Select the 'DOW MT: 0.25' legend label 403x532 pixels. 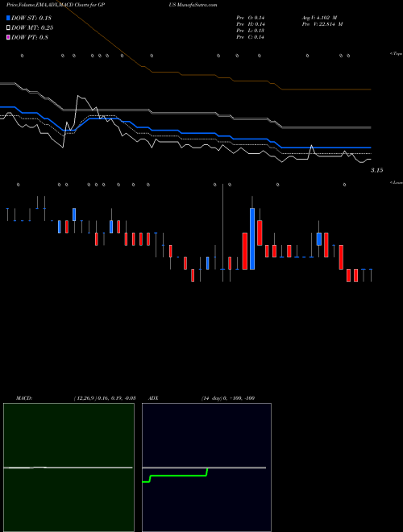[x=32, y=28]
